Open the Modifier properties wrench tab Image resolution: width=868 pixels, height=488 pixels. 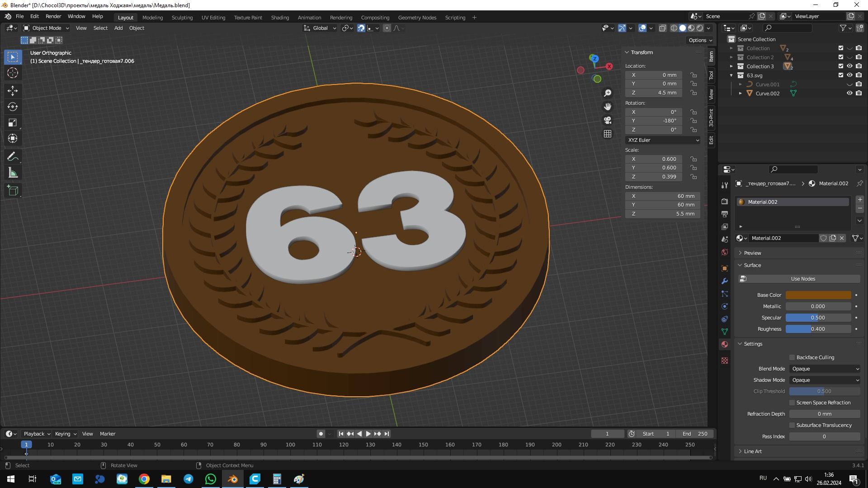click(725, 281)
